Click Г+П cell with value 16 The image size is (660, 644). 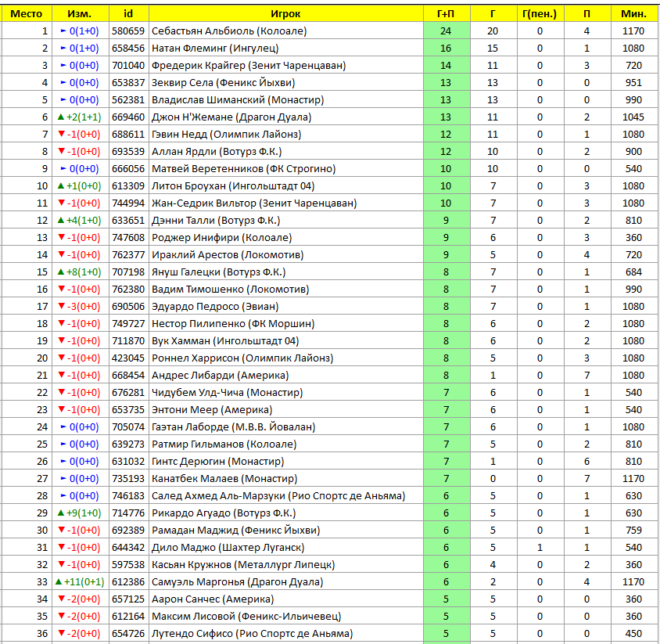[x=447, y=49]
